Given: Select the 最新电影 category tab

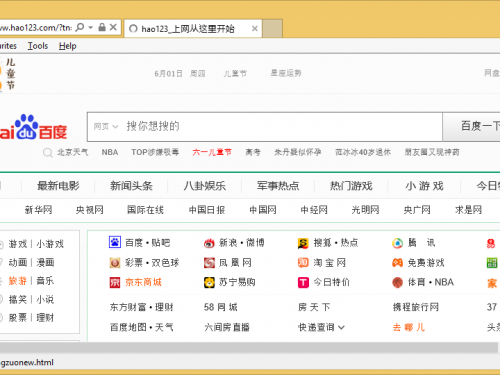Looking at the screenshot, I should 58,186.
